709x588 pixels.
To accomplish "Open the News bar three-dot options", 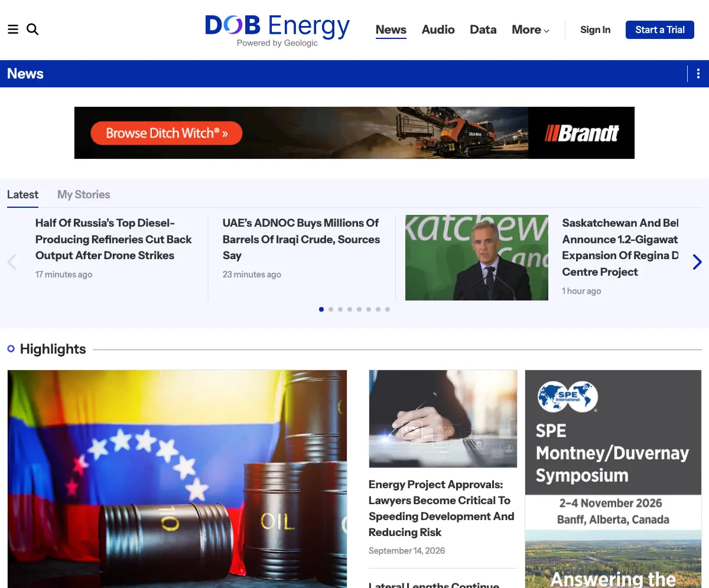I will pos(698,74).
